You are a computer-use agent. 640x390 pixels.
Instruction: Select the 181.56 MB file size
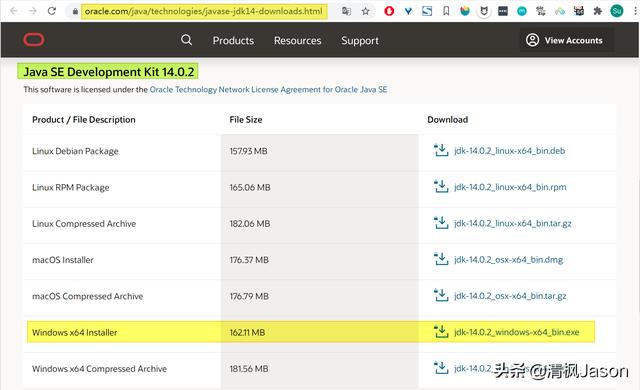pos(249,369)
